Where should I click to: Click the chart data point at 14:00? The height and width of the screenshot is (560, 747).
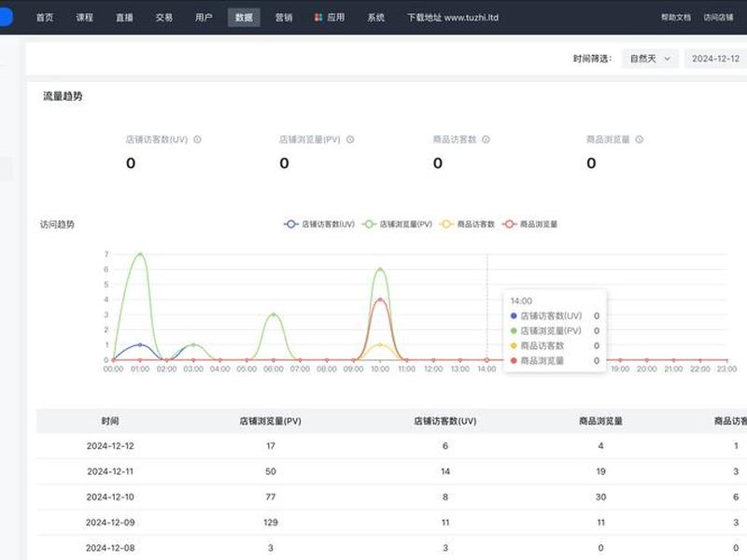tap(486, 360)
